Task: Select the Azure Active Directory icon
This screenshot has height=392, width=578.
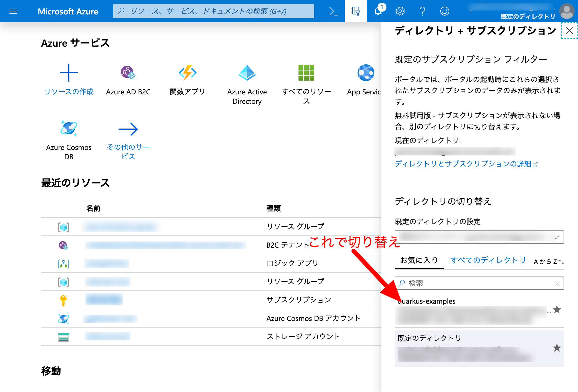Action: click(x=247, y=74)
